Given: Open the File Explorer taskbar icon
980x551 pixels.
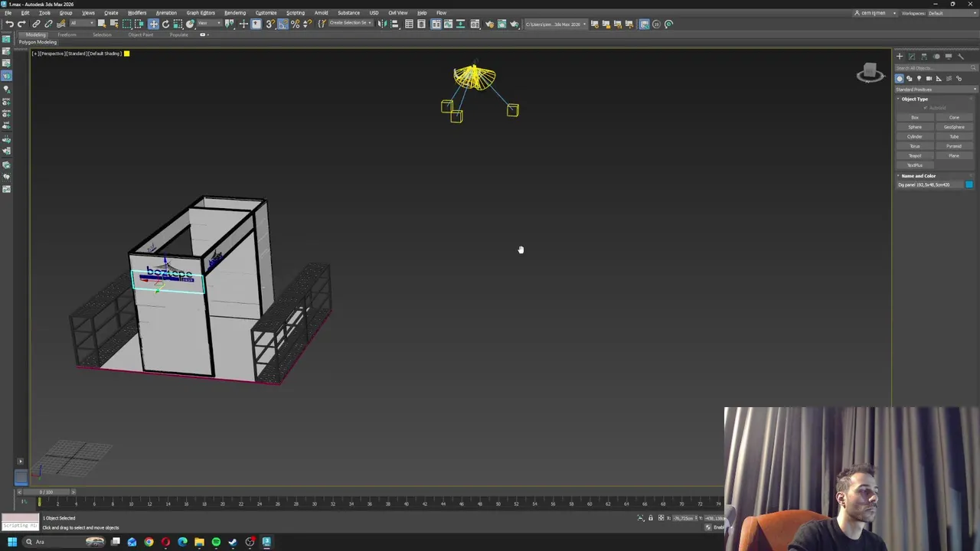Looking at the screenshot, I should pos(199,542).
